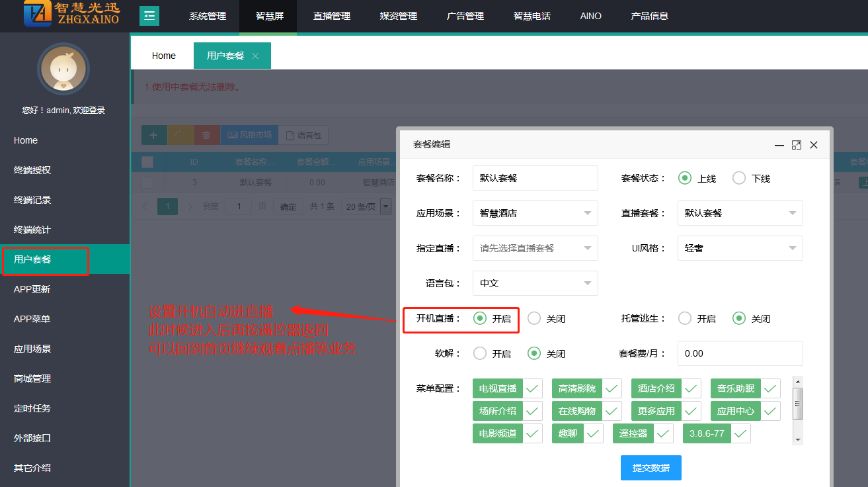
Task: Maximize the 套餐编辑 dialog window
Action: tap(797, 145)
